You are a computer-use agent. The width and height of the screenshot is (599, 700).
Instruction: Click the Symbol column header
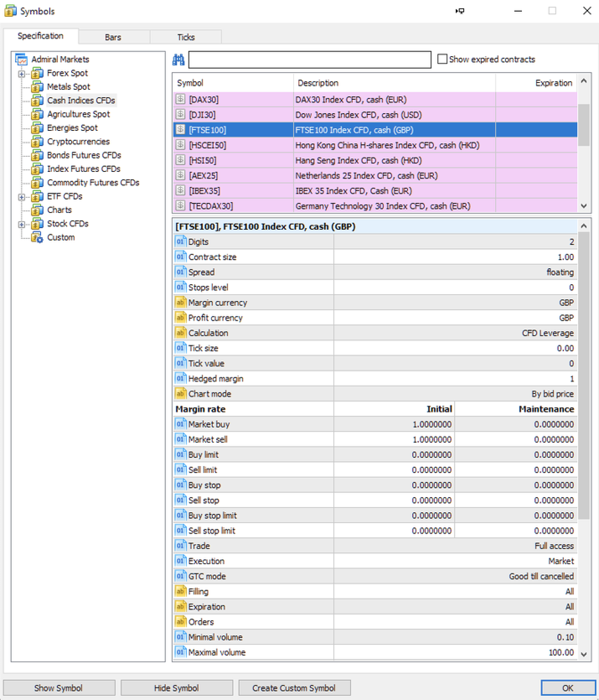pos(233,83)
